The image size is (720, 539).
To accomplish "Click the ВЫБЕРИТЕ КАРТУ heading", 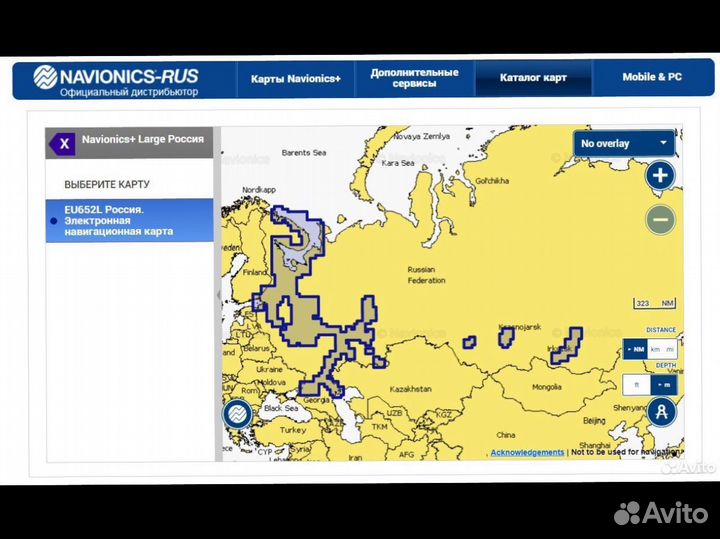I will point(107,185).
